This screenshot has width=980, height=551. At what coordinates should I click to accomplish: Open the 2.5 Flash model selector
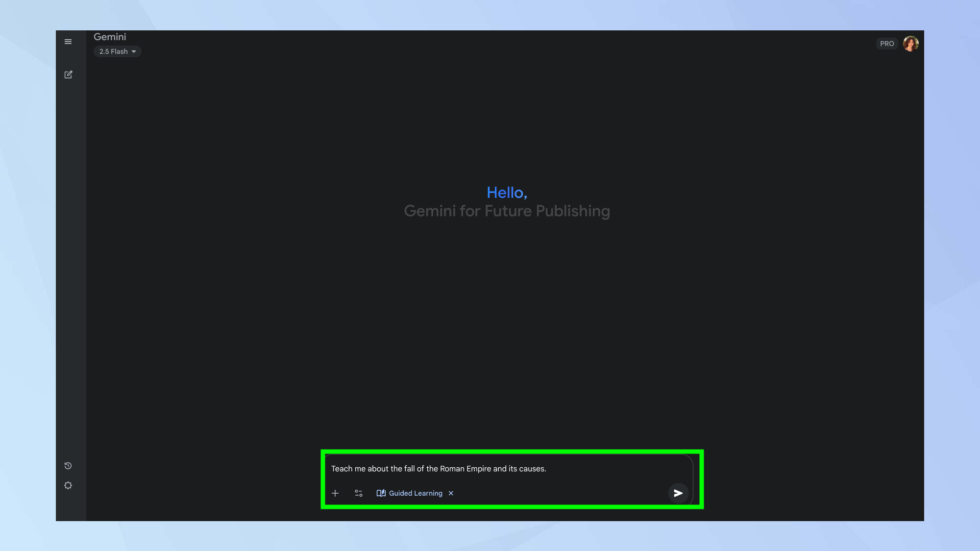[113, 51]
